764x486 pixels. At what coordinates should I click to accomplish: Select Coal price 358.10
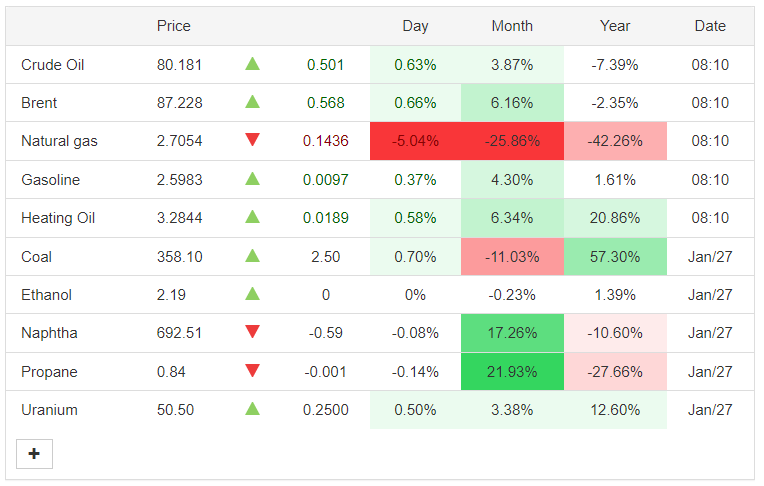[179, 257]
